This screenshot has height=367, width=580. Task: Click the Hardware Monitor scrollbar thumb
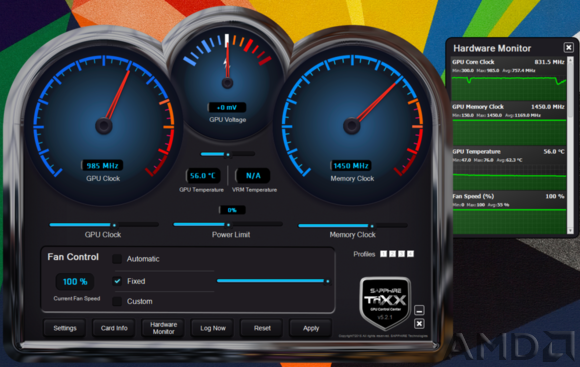coord(570,91)
